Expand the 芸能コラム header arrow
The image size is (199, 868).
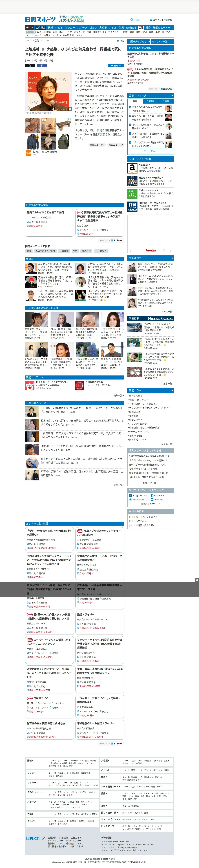172,391
